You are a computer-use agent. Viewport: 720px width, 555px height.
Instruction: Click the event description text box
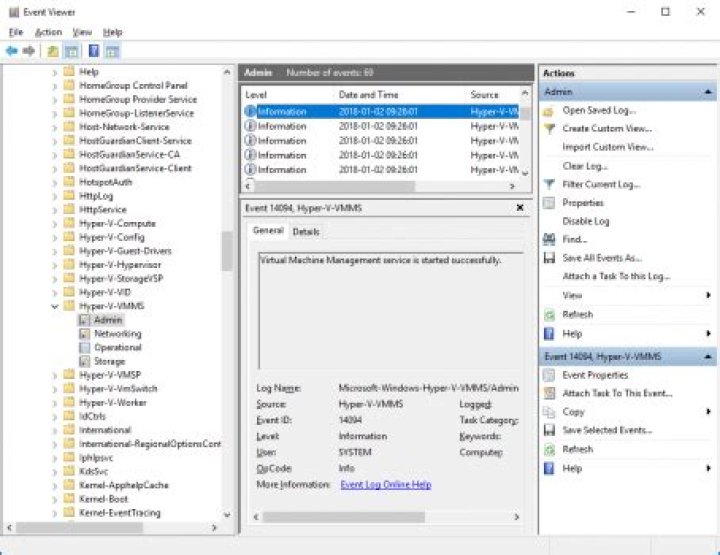tap(390, 311)
